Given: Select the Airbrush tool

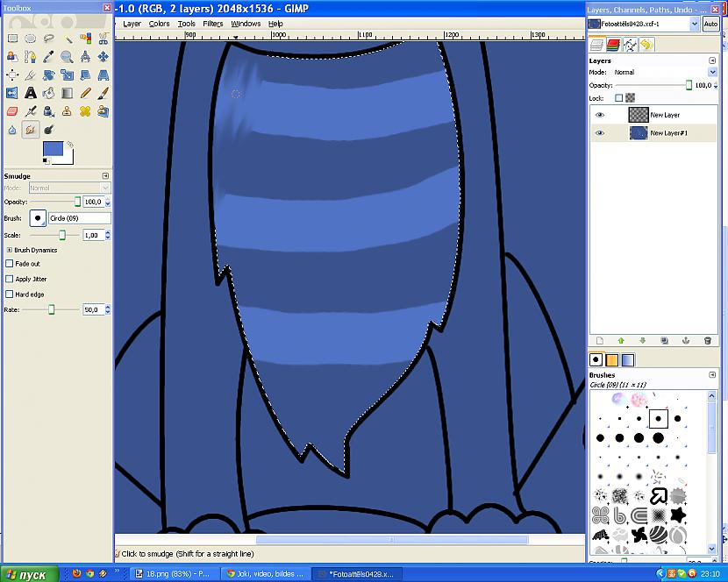Looking at the screenshot, I should [30, 111].
